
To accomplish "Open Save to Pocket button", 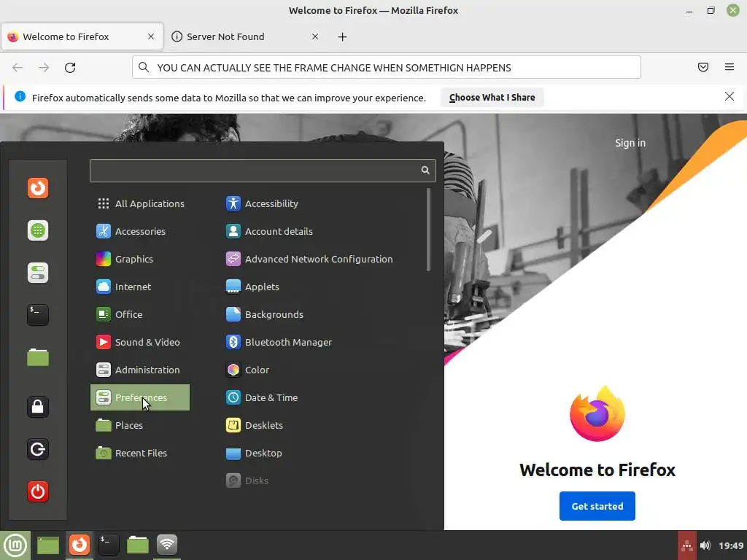I will [703, 67].
